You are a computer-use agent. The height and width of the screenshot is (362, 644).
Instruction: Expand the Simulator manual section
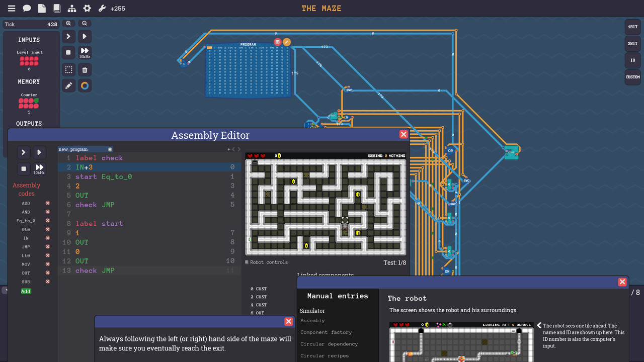tap(312, 311)
